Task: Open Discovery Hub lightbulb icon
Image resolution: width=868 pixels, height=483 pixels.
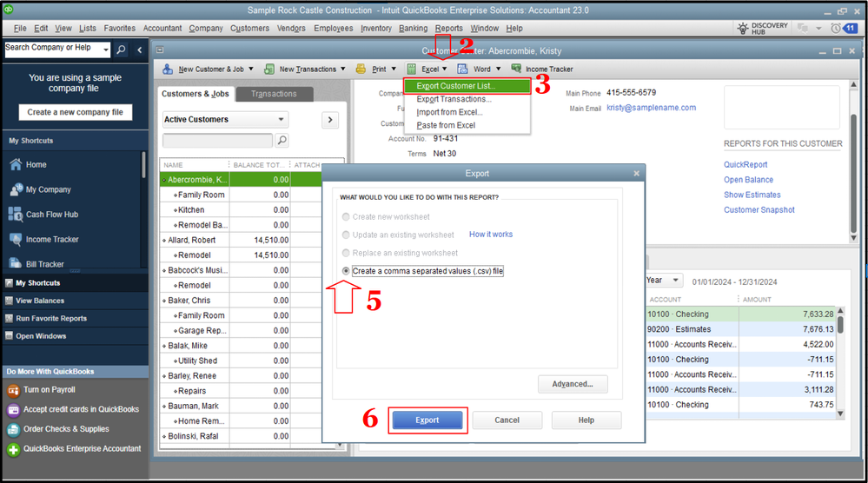Action: [743, 28]
